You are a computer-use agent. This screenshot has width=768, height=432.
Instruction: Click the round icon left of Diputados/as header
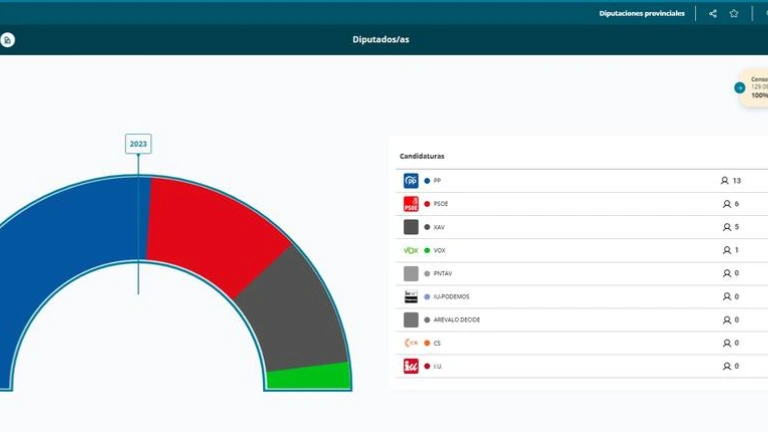[8, 40]
